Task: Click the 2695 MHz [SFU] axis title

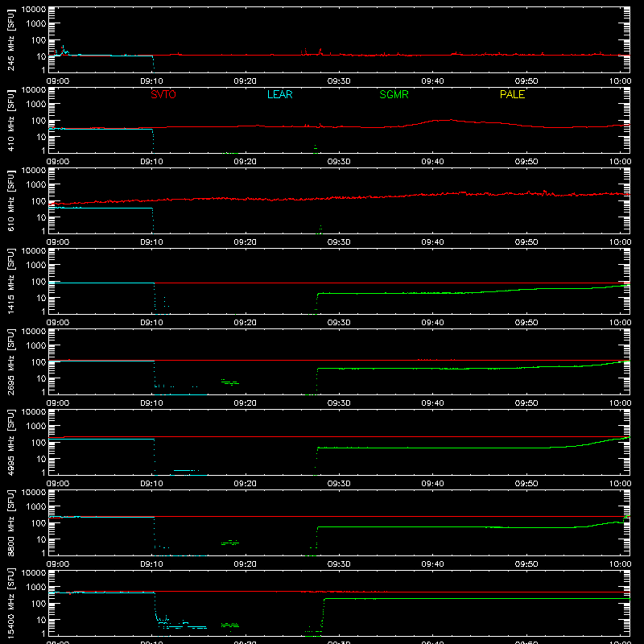Action: [11, 361]
